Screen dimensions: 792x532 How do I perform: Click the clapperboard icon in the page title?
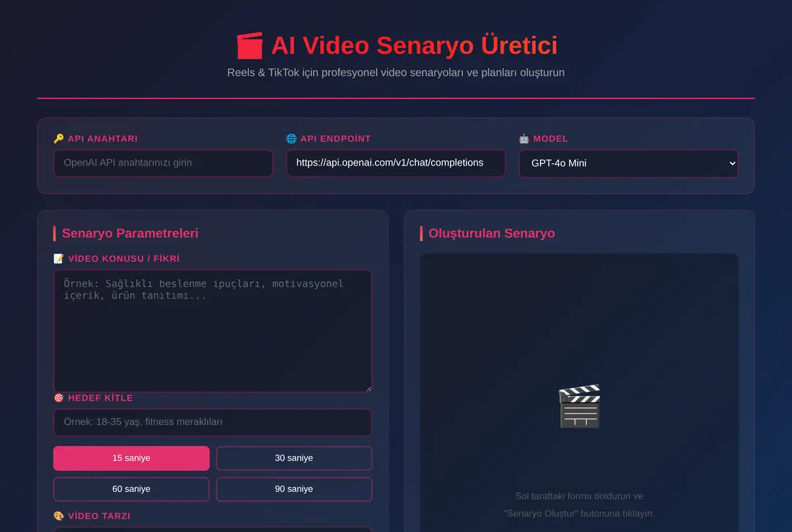click(x=249, y=46)
